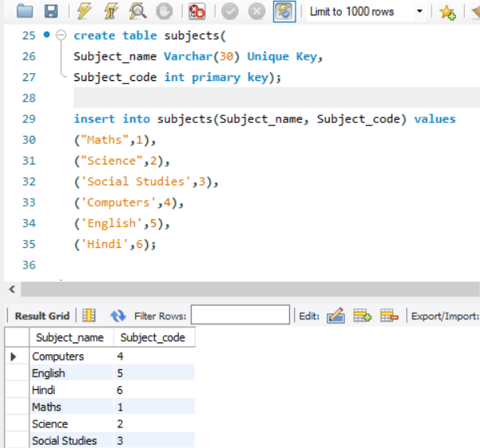Click line number 29 in the gutter
The image size is (480, 448).
point(29,118)
